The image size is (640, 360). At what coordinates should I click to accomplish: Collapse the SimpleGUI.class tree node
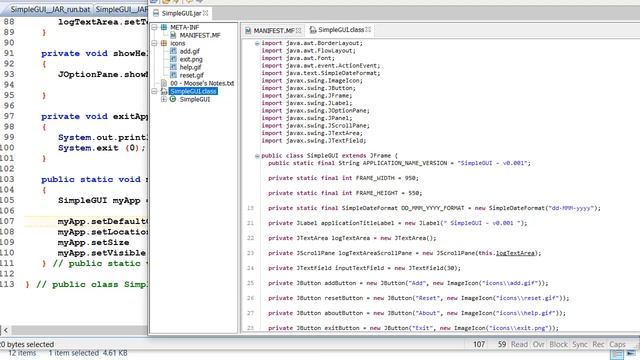coord(154,91)
